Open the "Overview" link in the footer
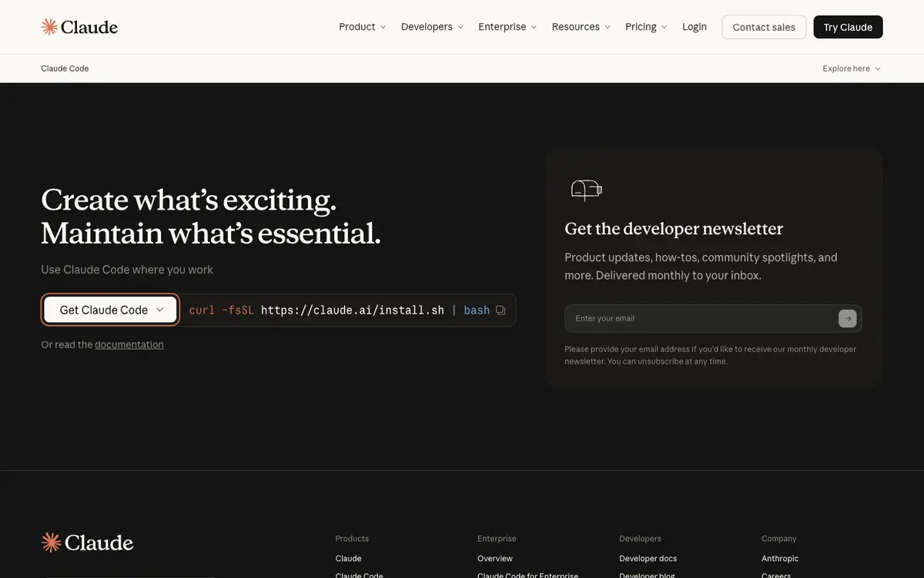 coord(495,559)
